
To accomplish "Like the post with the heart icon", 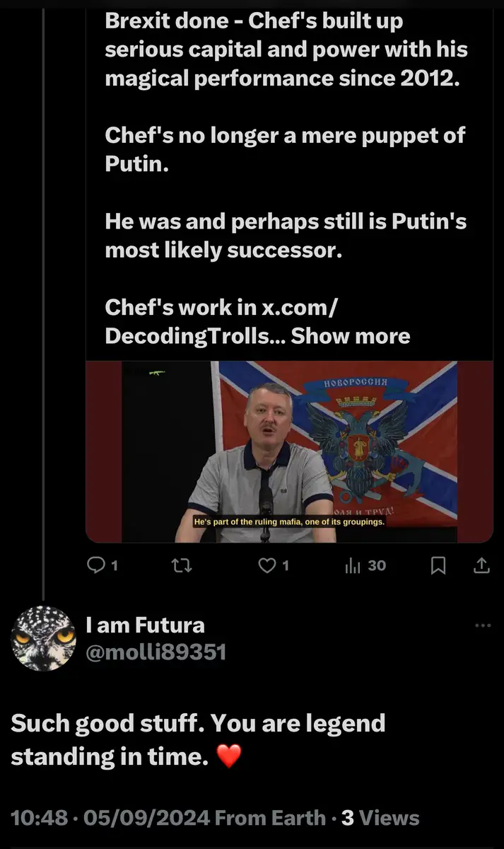I will click(x=267, y=565).
